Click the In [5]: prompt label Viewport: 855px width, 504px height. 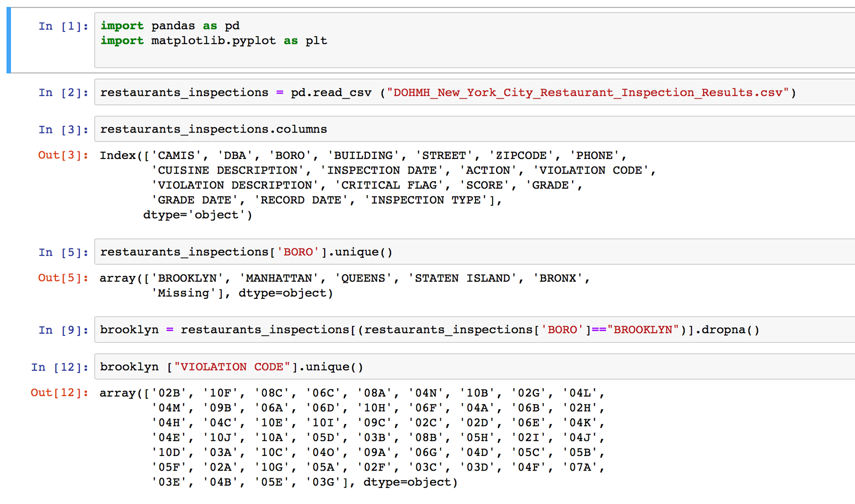[63, 252]
